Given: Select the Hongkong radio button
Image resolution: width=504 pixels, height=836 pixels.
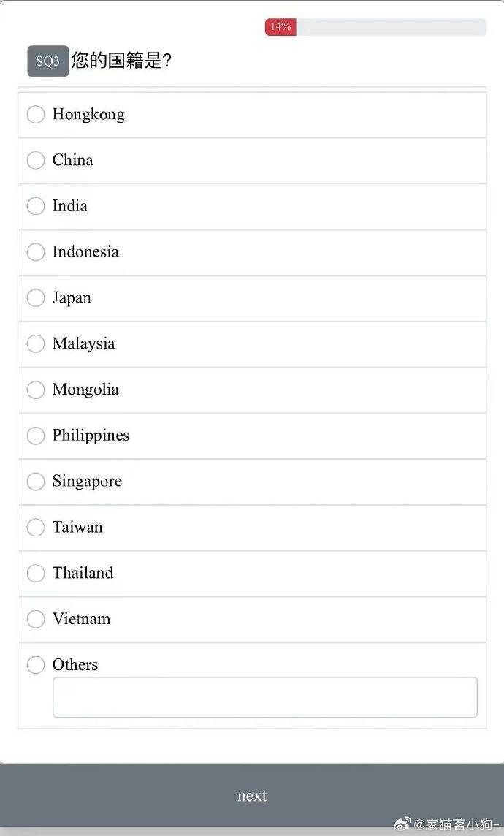Looking at the screenshot, I should (36, 114).
